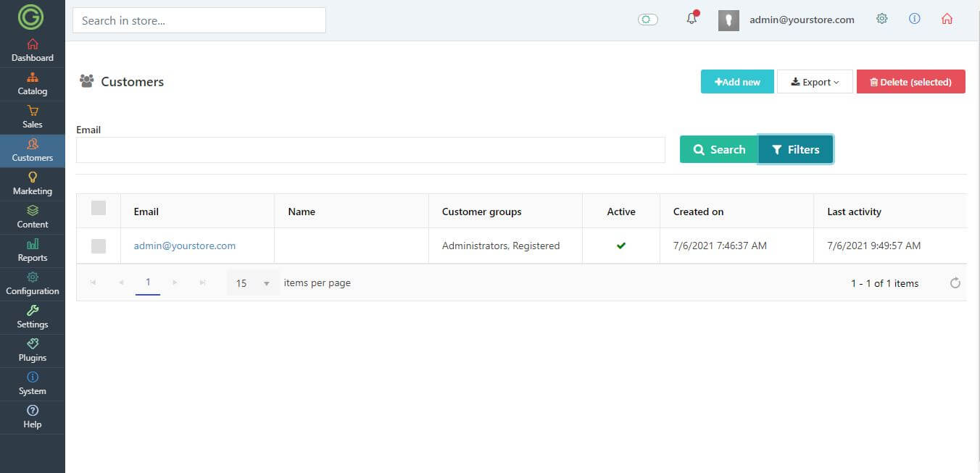
Task: Click the Customers page heading icon
Action: (x=87, y=81)
